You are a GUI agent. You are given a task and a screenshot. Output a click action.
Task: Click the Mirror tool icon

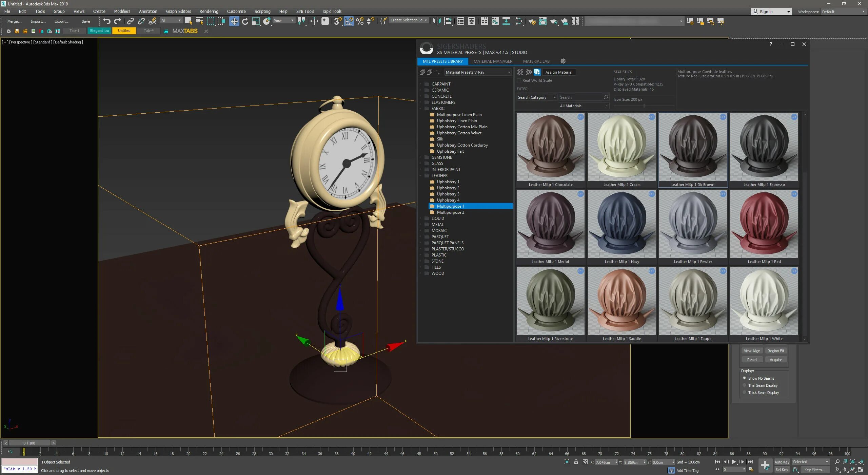437,21
